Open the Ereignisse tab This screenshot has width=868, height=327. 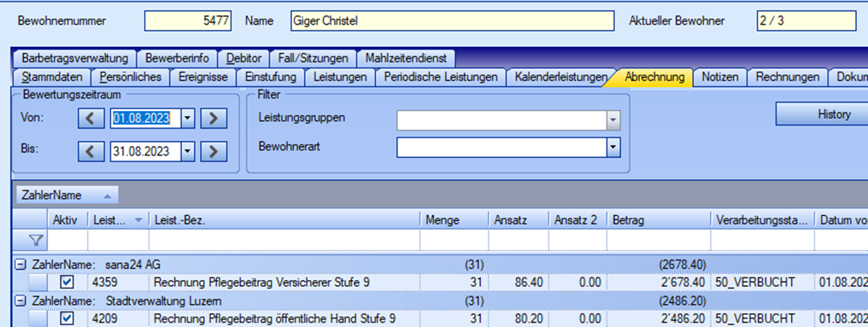203,77
